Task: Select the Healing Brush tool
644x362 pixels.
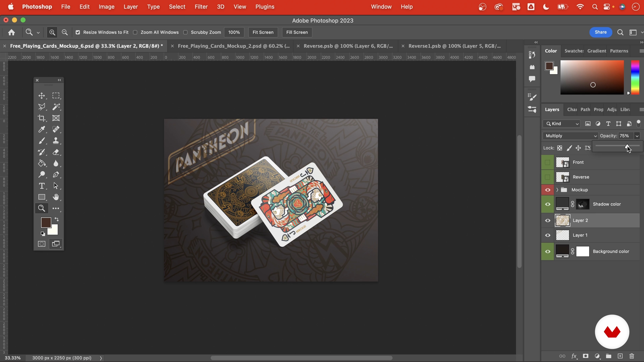Action: tap(56, 129)
